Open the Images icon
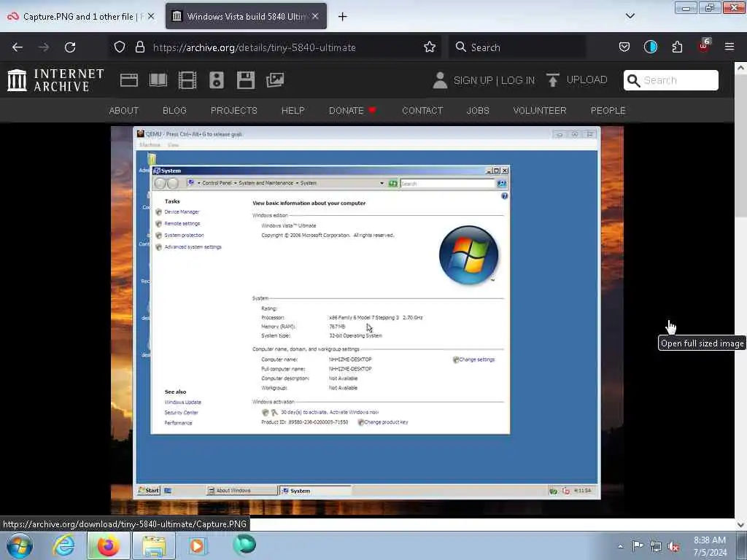Image resolution: width=747 pixels, height=560 pixels. [275, 80]
